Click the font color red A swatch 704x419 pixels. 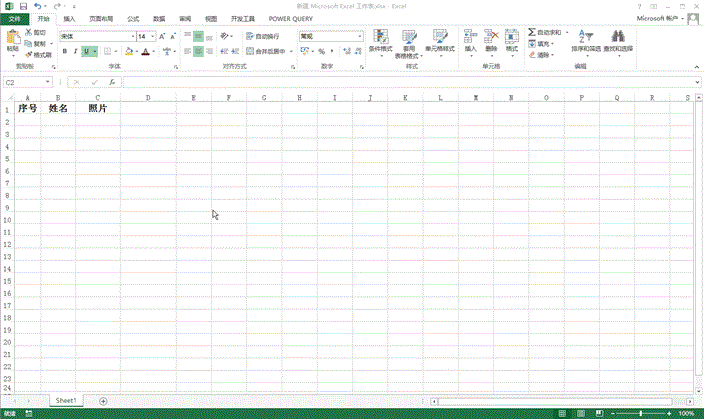145,52
